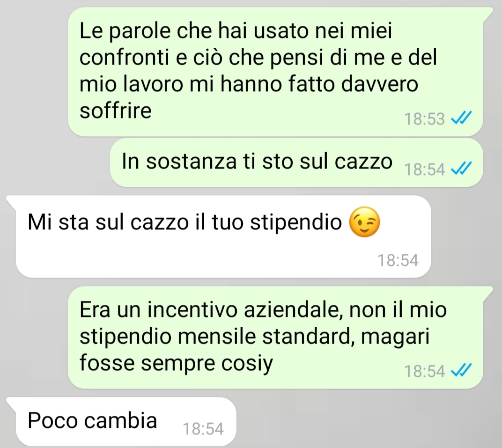Select the "Era un incentivo aziendale" message bubble
The width and height of the screenshot is (502, 448).
[276, 338]
